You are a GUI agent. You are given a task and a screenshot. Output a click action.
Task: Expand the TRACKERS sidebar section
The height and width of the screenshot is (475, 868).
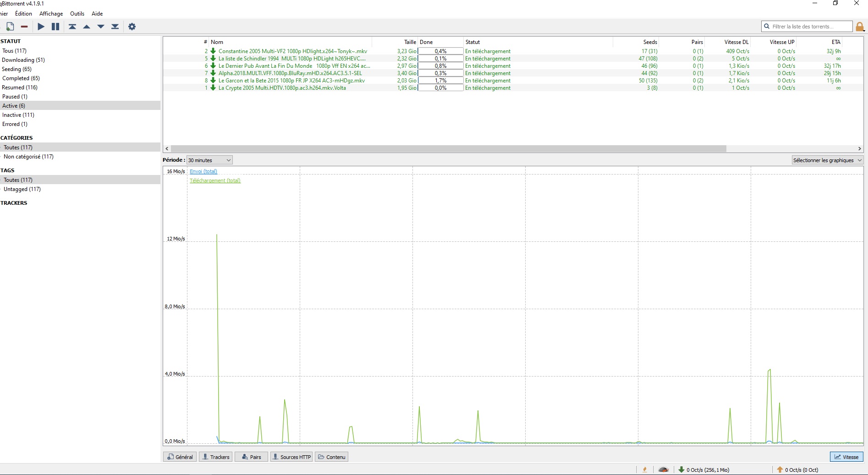tap(14, 203)
